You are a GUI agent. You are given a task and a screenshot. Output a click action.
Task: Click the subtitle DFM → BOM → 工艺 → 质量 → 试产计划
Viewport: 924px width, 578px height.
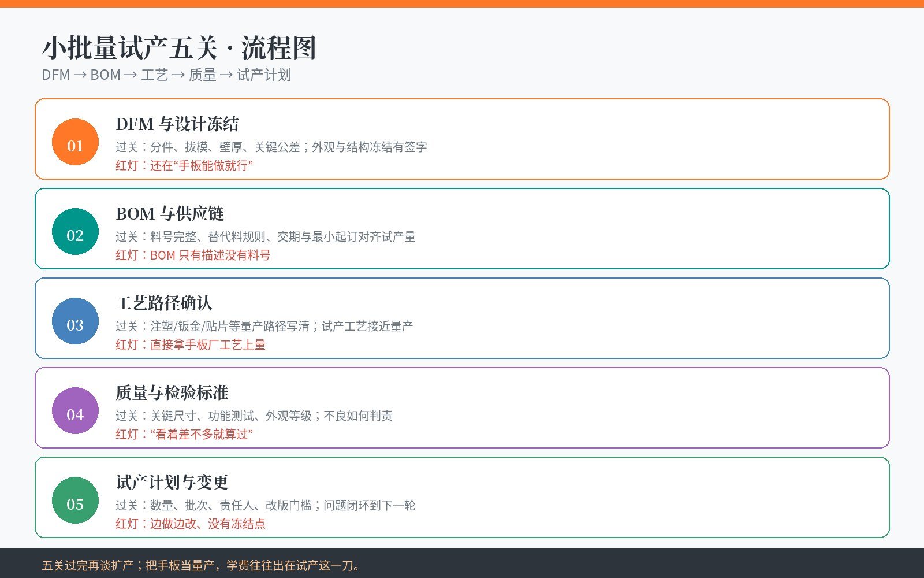[166, 75]
